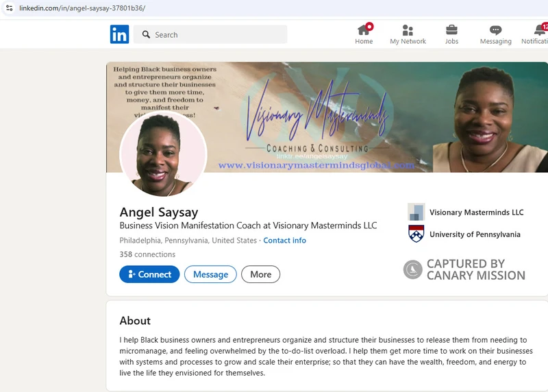Viewport: 548px width, 392px height.
Task: Open the Notifications bell icon
Action: point(540,29)
